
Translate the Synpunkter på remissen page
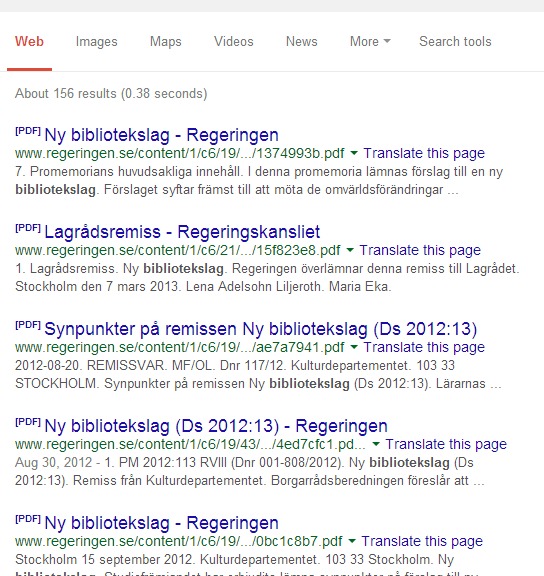click(424, 347)
